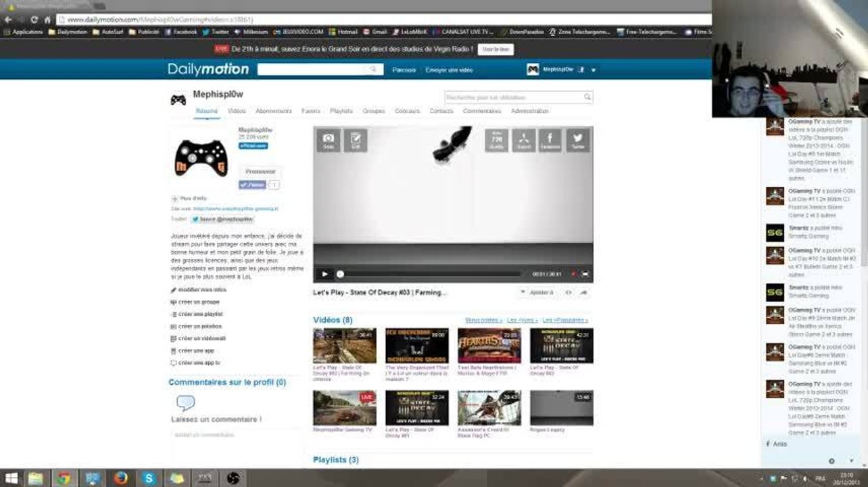868x487 pixels.
Task: Expand the Mephispl0w account dropdown arrow
Action: point(594,70)
